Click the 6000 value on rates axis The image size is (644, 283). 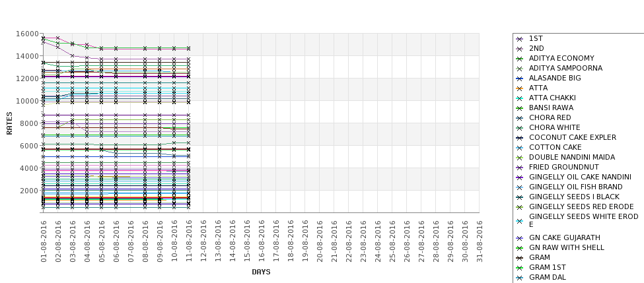coord(30,146)
